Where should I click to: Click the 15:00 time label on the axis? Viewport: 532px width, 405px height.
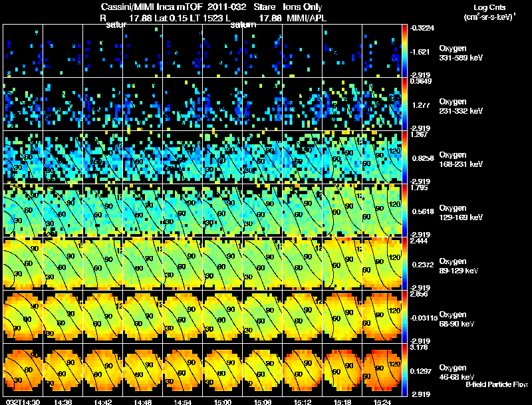point(223,402)
